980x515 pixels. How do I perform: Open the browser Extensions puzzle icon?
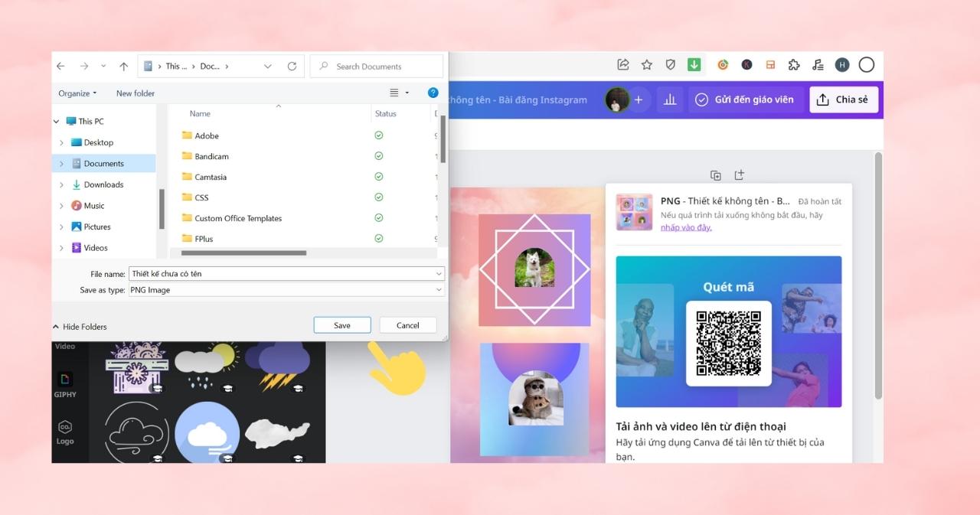pyautogui.click(x=794, y=65)
